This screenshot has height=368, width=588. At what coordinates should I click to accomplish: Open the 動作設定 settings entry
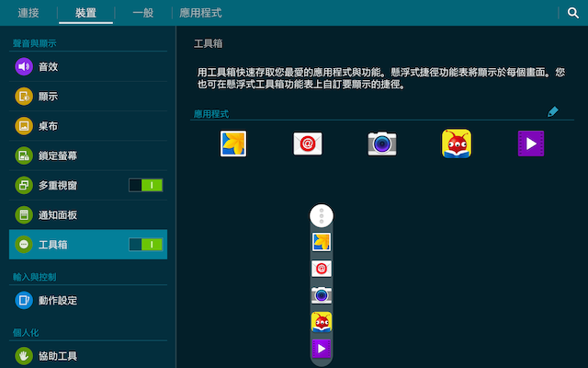point(88,300)
